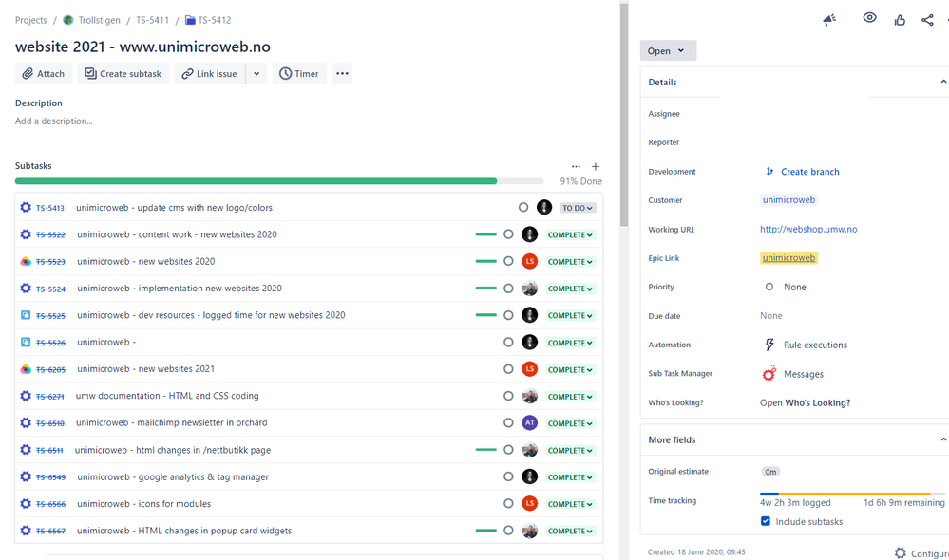
Task: Open Who's Looking? link
Action: point(805,402)
